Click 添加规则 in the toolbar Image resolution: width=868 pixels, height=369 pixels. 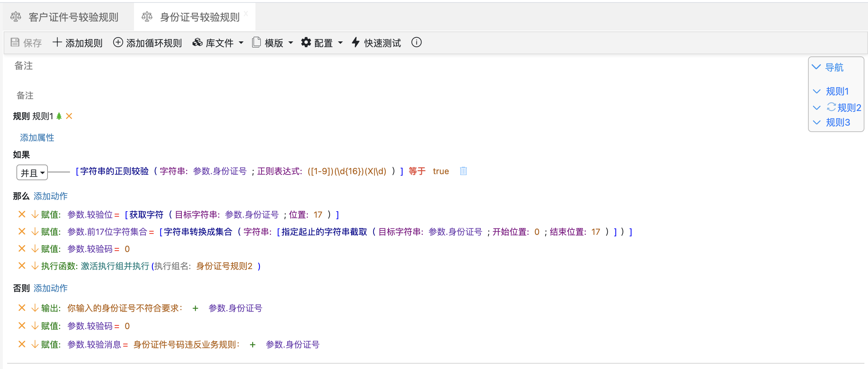coord(78,43)
